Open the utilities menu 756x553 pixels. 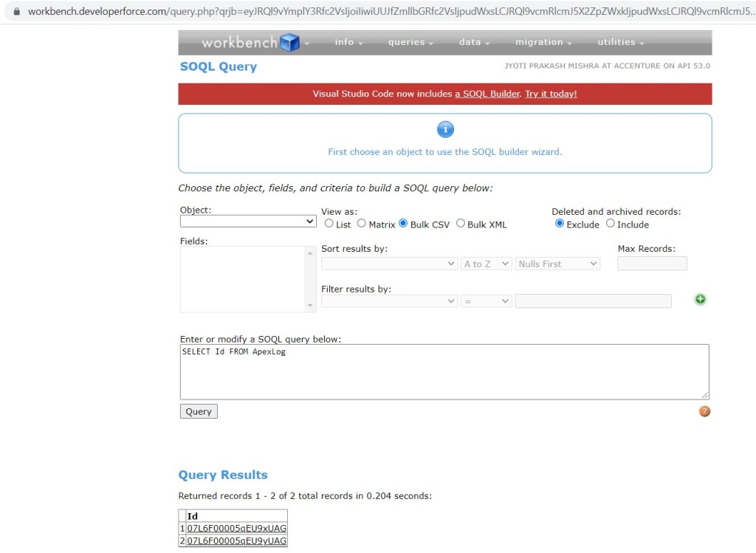pyautogui.click(x=620, y=42)
